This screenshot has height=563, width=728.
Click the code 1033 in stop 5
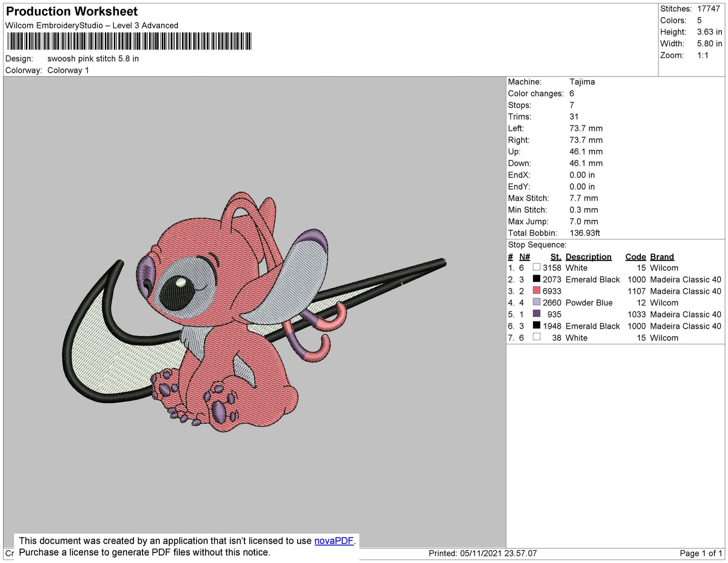(x=636, y=314)
